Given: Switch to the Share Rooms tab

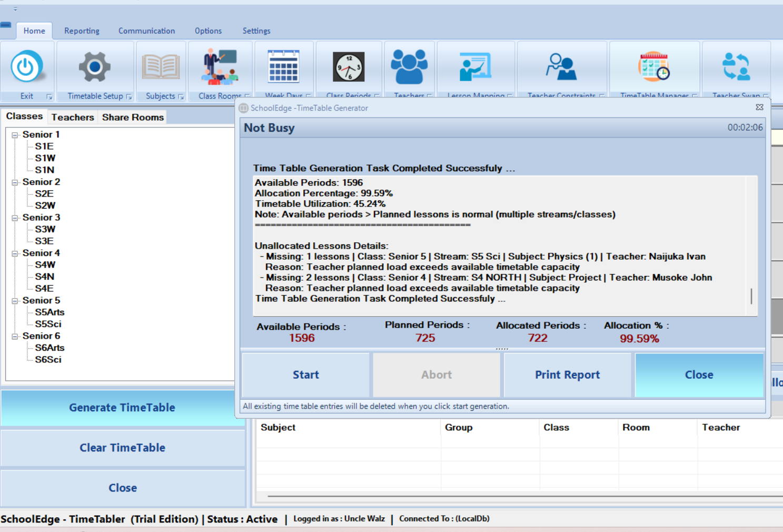Looking at the screenshot, I should [133, 117].
